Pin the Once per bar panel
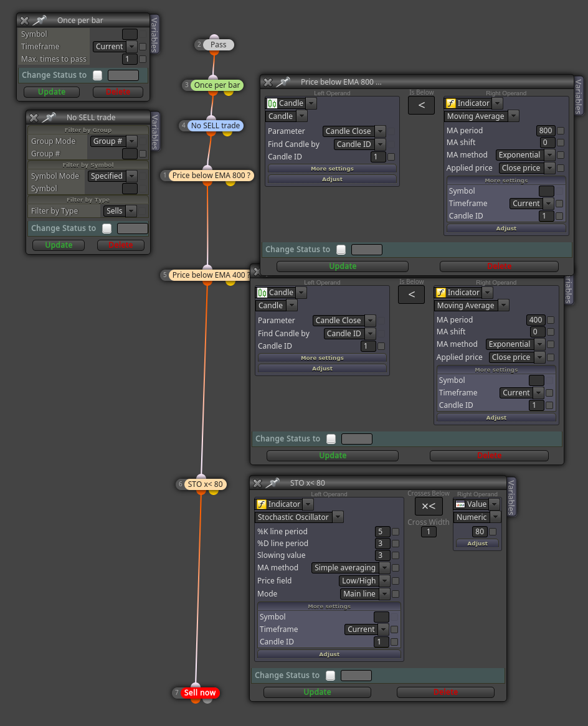This screenshot has width=588, height=726. coord(40,20)
